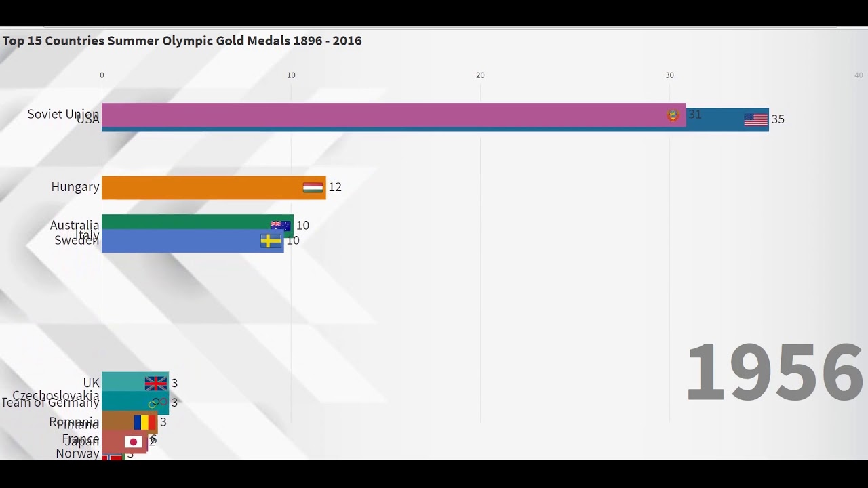
Task: Click the axis tick label 30
Action: (669, 75)
